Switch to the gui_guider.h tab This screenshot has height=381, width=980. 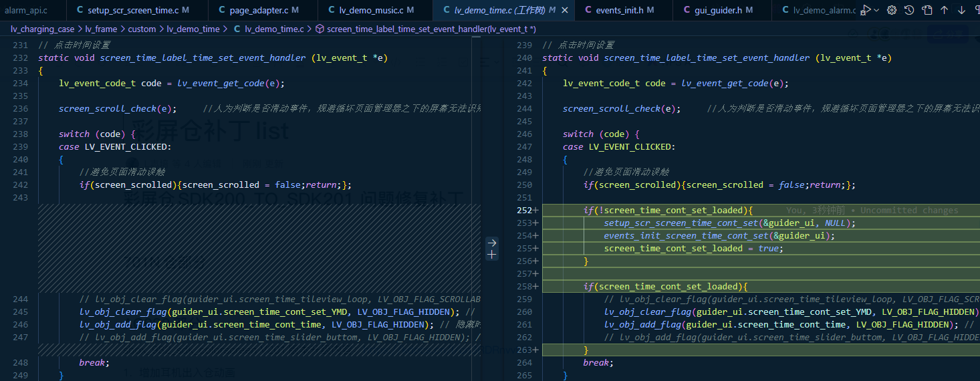pos(721,10)
